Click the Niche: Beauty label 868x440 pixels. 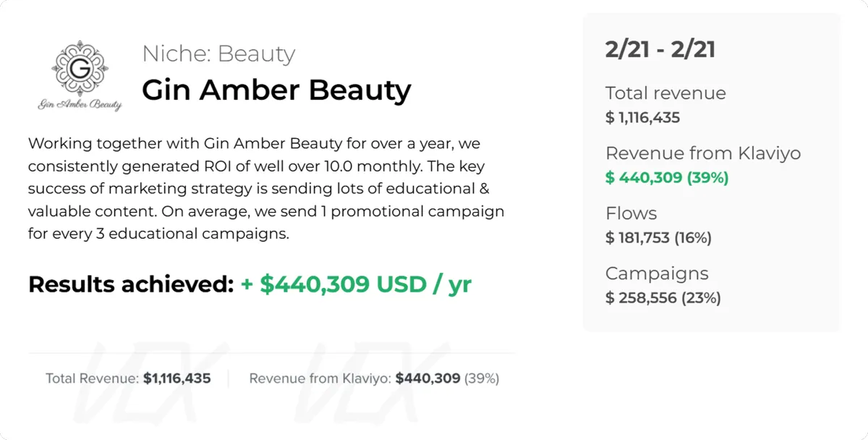(218, 54)
